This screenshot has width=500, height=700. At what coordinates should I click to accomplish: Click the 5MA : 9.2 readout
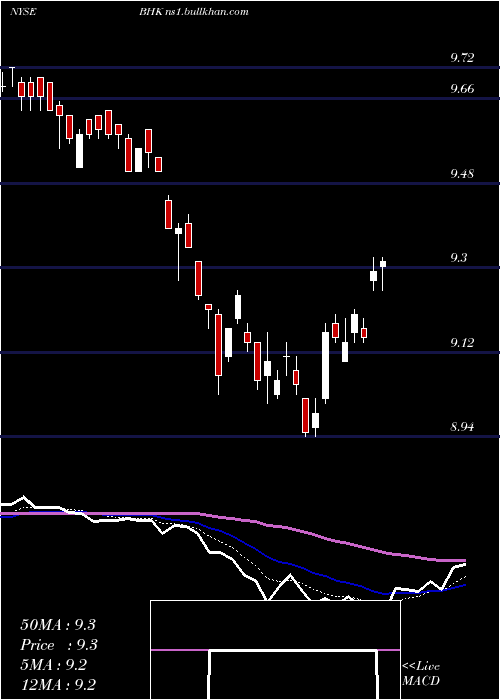[54, 665]
